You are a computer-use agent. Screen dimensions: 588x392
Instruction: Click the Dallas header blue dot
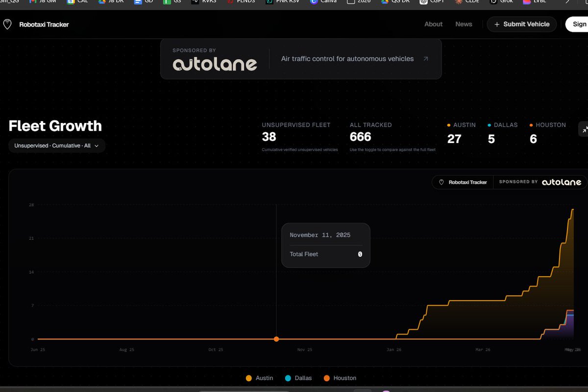tap(490, 125)
